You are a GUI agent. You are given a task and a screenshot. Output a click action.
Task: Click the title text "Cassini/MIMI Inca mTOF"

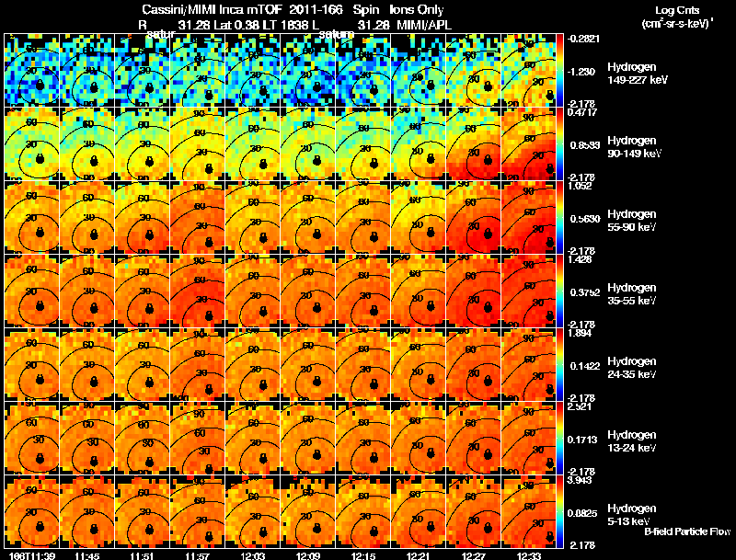(212, 9)
